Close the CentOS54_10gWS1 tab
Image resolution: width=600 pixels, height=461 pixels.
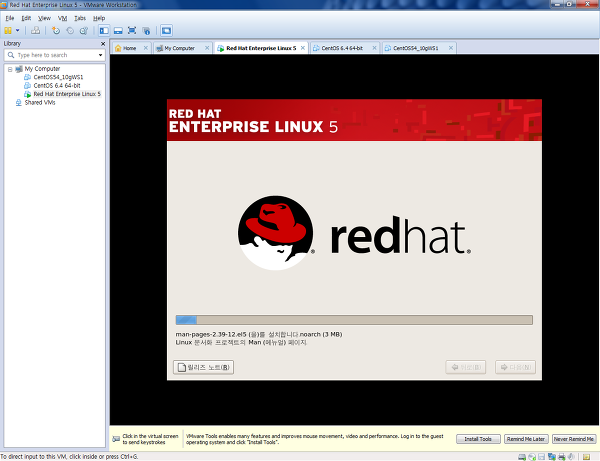tap(451, 48)
